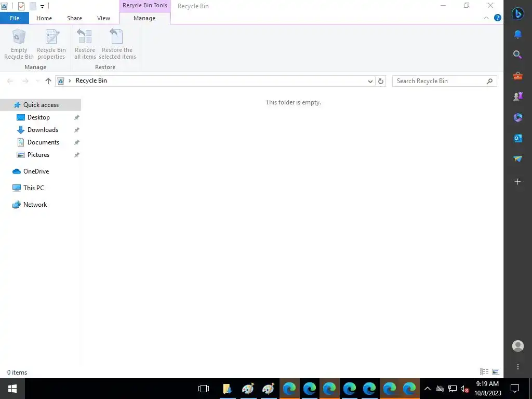Open Customize Quick Access Toolbar dropdown

coord(42,6)
